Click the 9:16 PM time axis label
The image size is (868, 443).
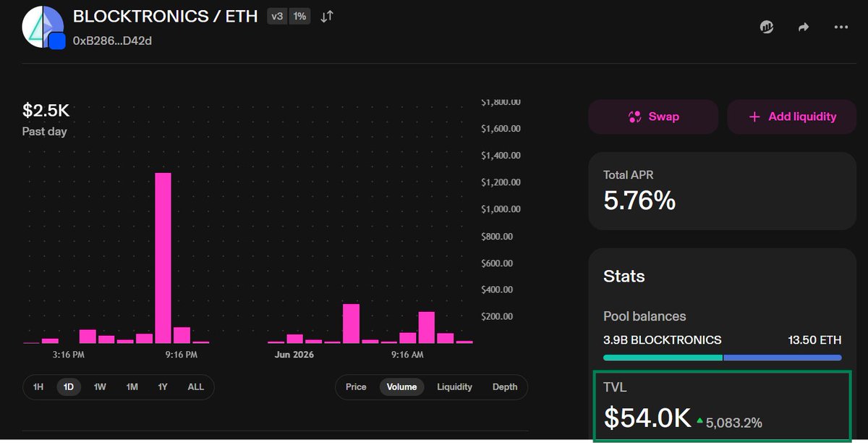pos(181,355)
